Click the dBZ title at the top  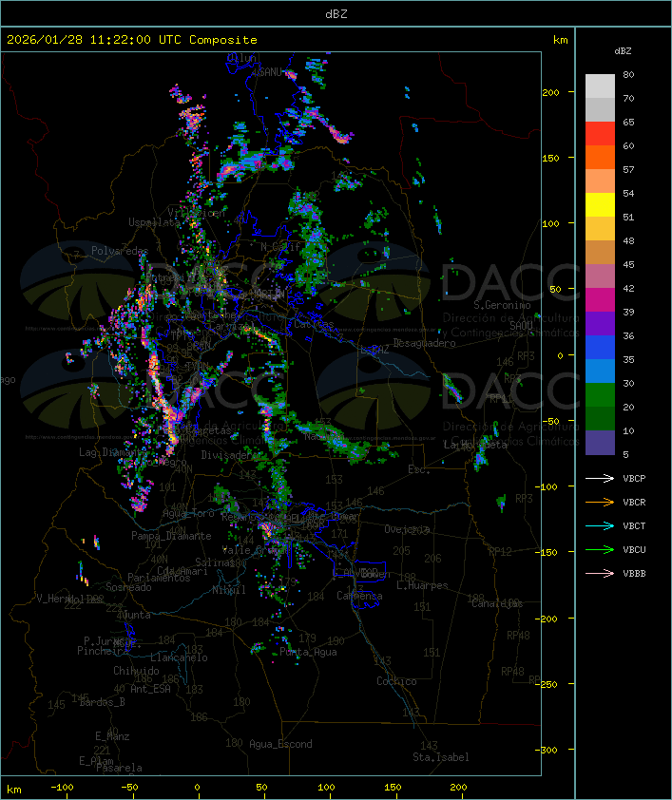click(336, 14)
